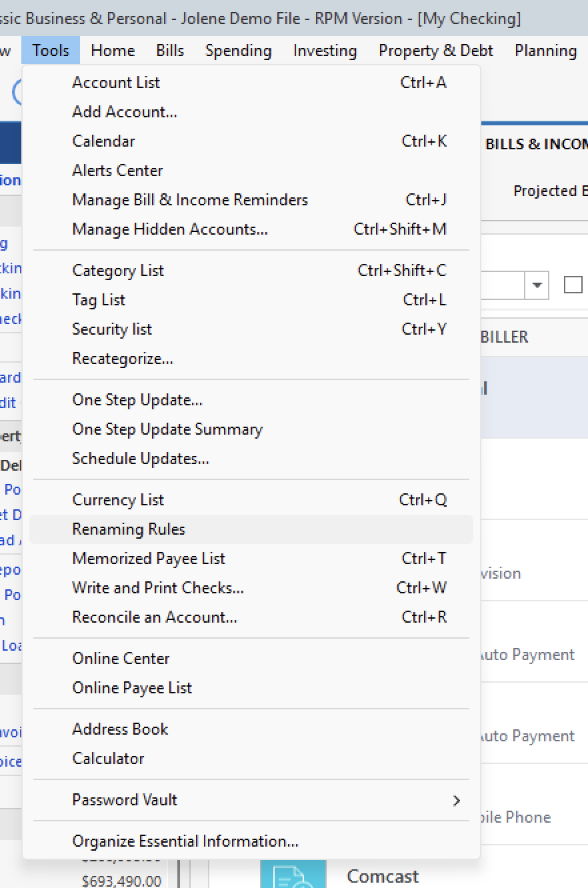Go to the Property & Debt tab
The height and width of the screenshot is (888, 588).
pyautogui.click(x=436, y=51)
